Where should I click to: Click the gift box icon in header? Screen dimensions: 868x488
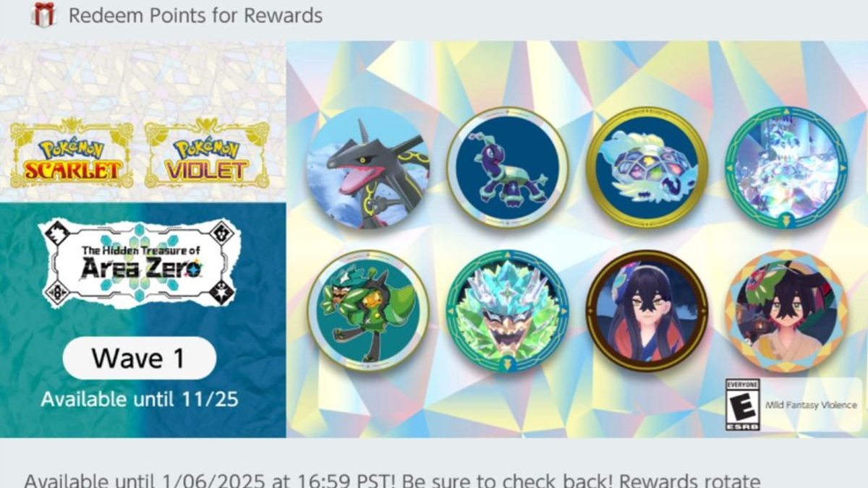click(x=44, y=14)
